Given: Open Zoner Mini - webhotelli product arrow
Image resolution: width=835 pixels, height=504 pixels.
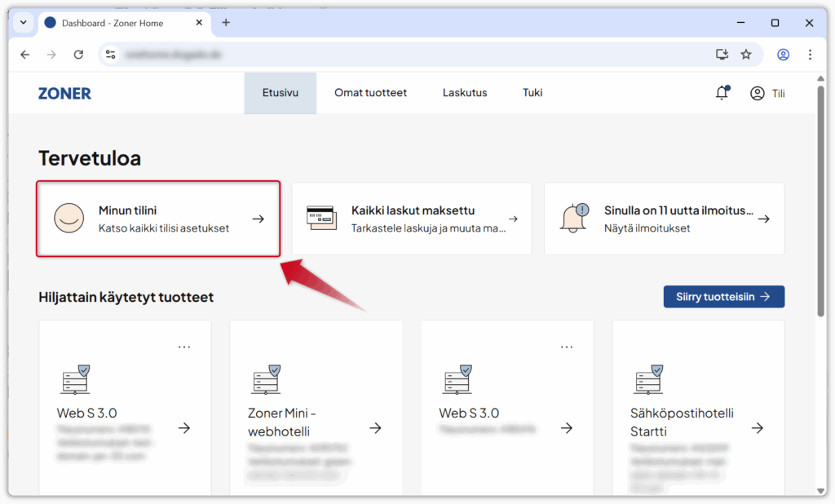Looking at the screenshot, I should [375, 428].
